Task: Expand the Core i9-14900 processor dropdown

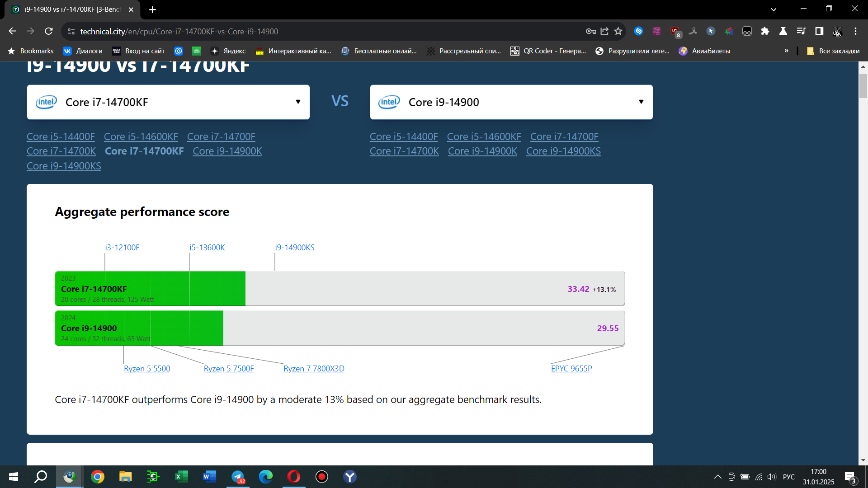Action: coord(641,102)
